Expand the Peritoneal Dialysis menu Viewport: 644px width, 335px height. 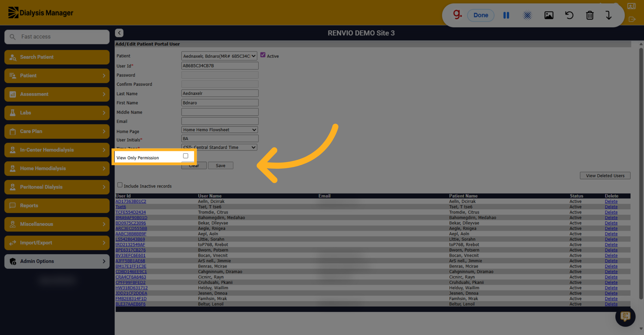pos(57,187)
